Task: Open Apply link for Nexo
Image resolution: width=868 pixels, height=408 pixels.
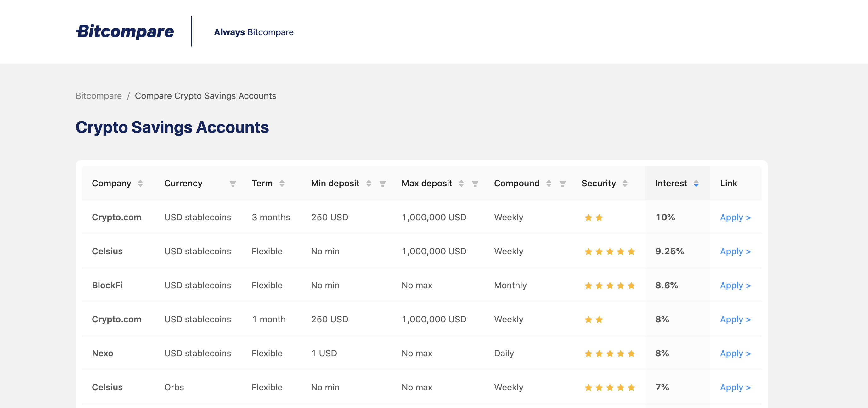Action: (x=735, y=353)
